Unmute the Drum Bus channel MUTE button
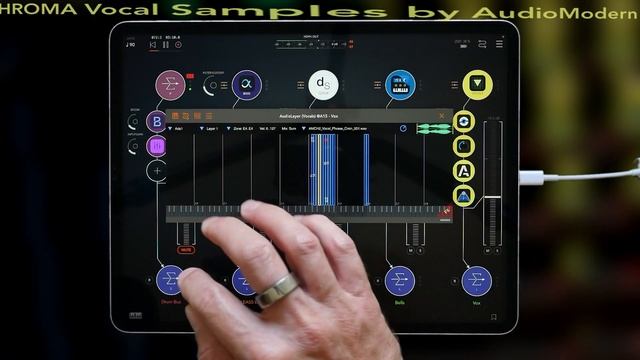Image resolution: width=640 pixels, height=360 pixels. [x=186, y=249]
